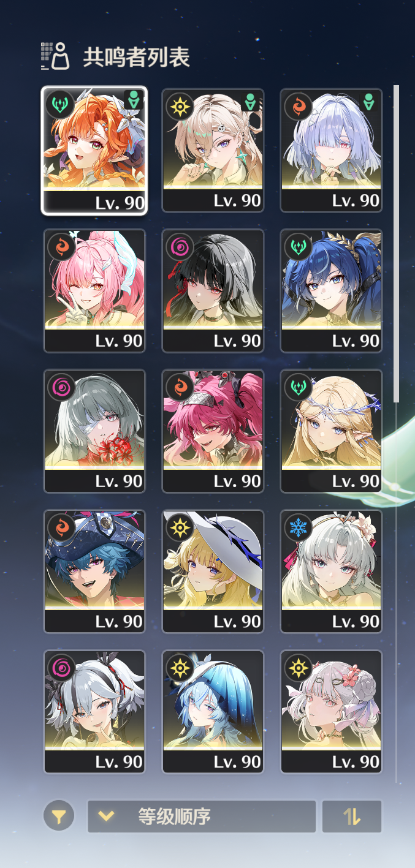Click the 共鸣者列表 header icon

[55, 56]
